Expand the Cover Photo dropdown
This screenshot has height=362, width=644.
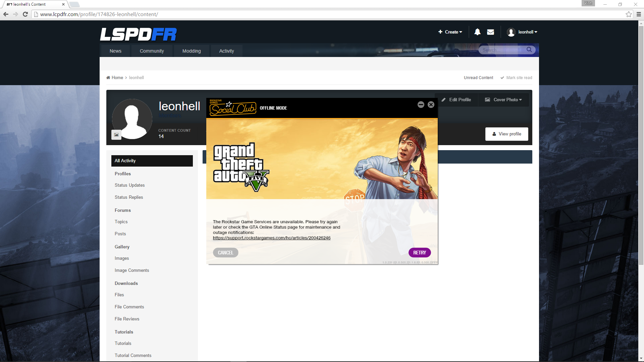503,100
